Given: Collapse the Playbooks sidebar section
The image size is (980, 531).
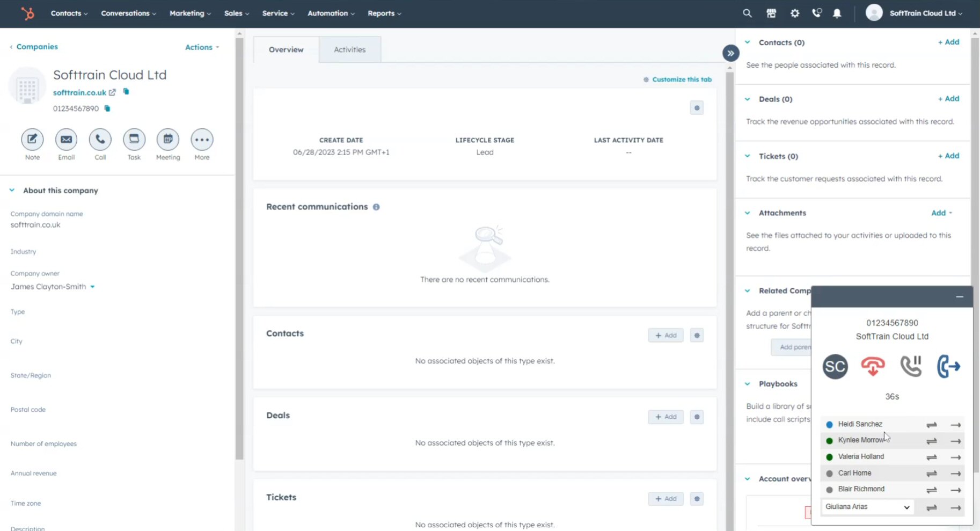Looking at the screenshot, I should coord(747,383).
